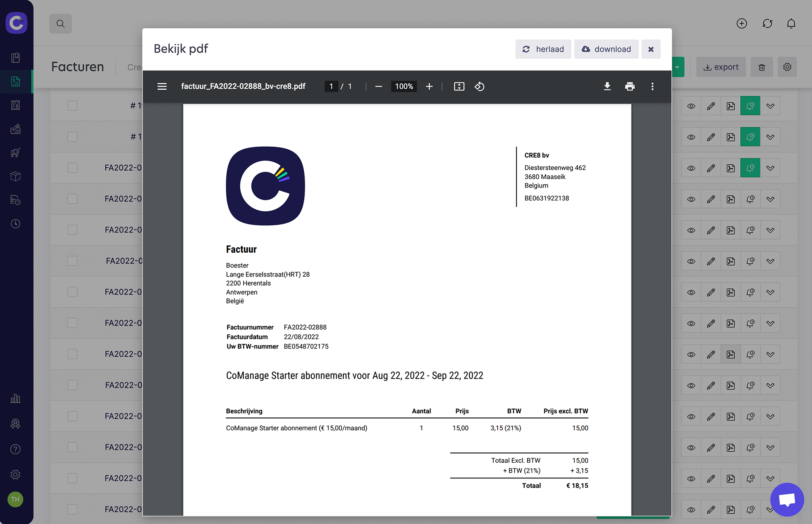Click the highlighted PDF icon in ninth row
Image resolution: width=812 pixels, height=524 pixels.
(x=731, y=355)
